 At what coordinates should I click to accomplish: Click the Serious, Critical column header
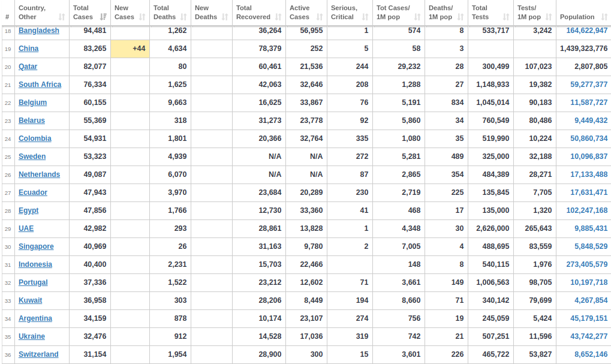pos(350,13)
